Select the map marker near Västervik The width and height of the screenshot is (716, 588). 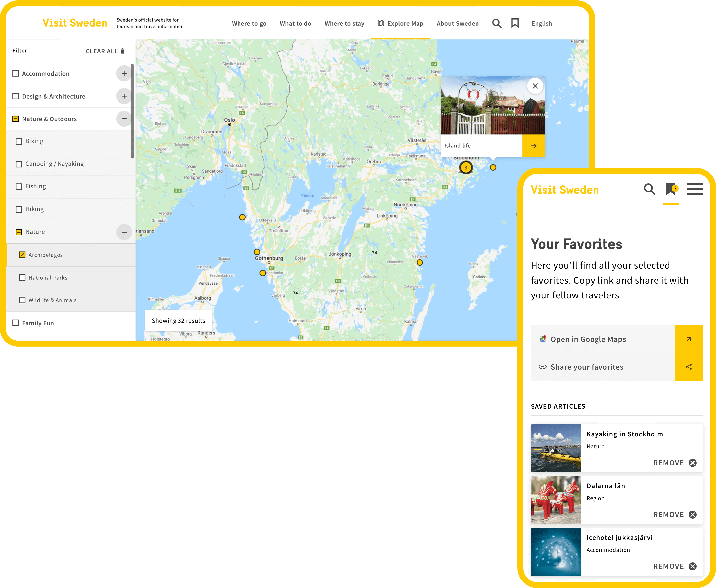click(420, 262)
